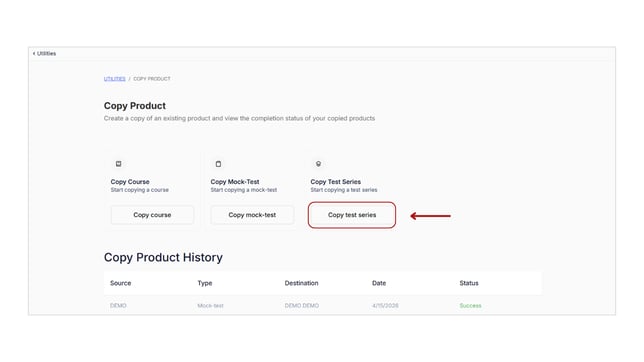Go back to Utilities via chevron

coord(44,53)
